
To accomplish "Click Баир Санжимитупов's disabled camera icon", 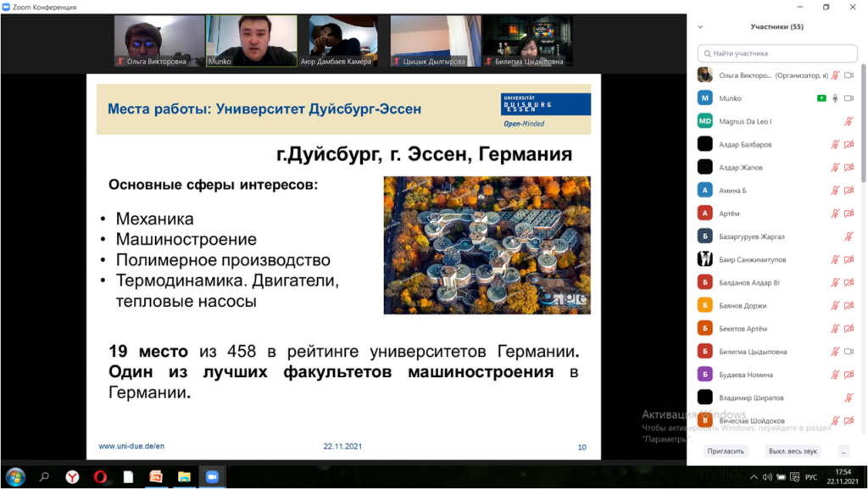I will coord(849,259).
